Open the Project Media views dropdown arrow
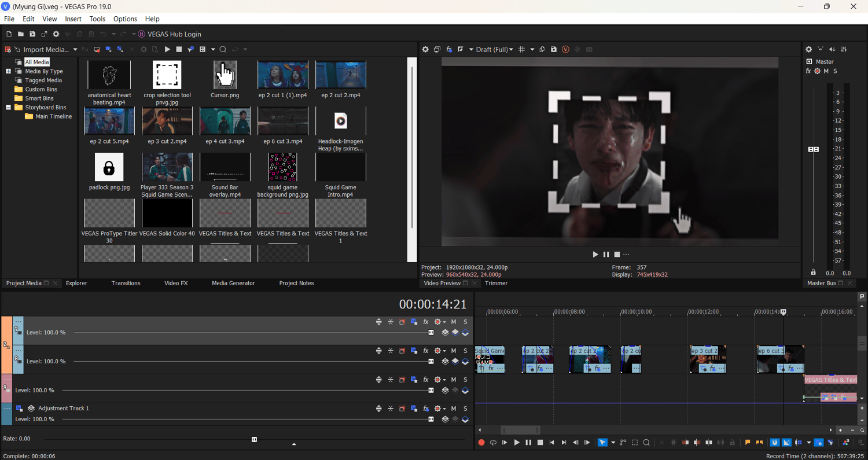Image resolution: width=868 pixels, height=460 pixels. tap(213, 50)
